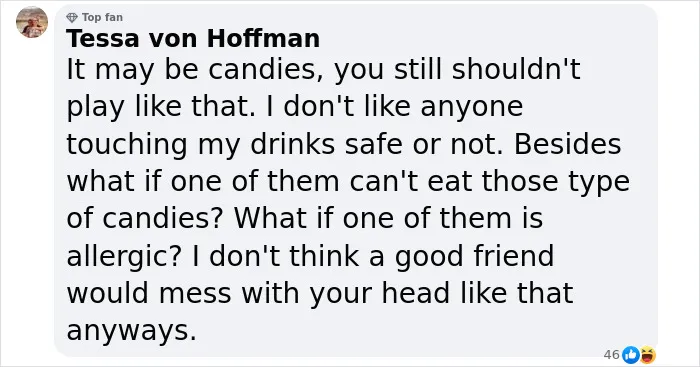
Task: Click the word "mess" in the seventh line
Action: pyautogui.click(x=195, y=294)
